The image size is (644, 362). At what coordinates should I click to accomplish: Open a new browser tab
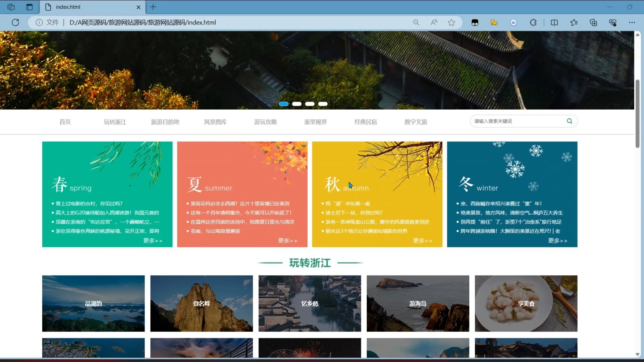pyautogui.click(x=153, y=7)
